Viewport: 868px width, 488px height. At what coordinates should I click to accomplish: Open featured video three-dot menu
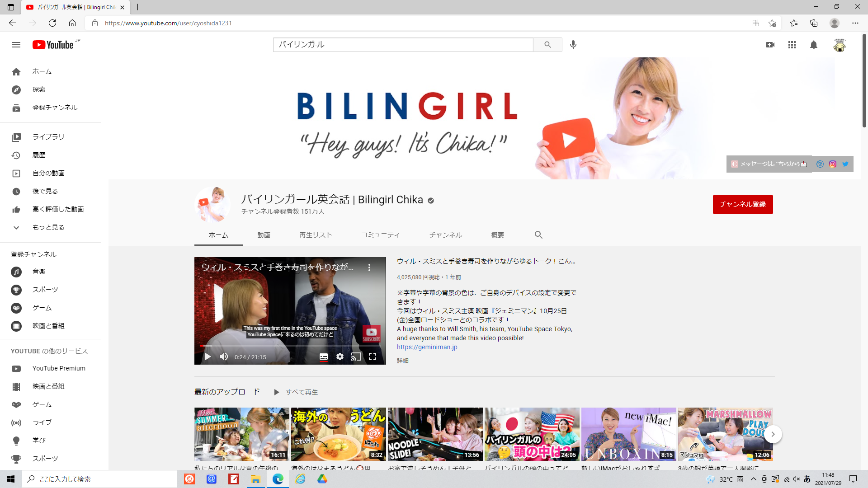[369, 267]
